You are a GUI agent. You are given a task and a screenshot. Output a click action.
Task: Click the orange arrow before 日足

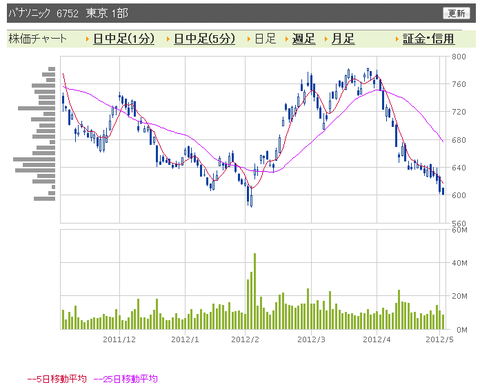[x=249, y=39]
